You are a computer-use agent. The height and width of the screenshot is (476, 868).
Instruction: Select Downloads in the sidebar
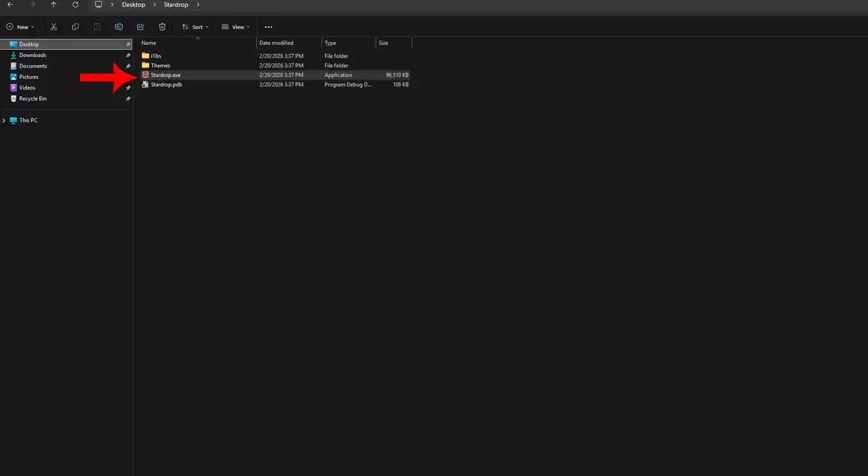(x=33, y=56)
